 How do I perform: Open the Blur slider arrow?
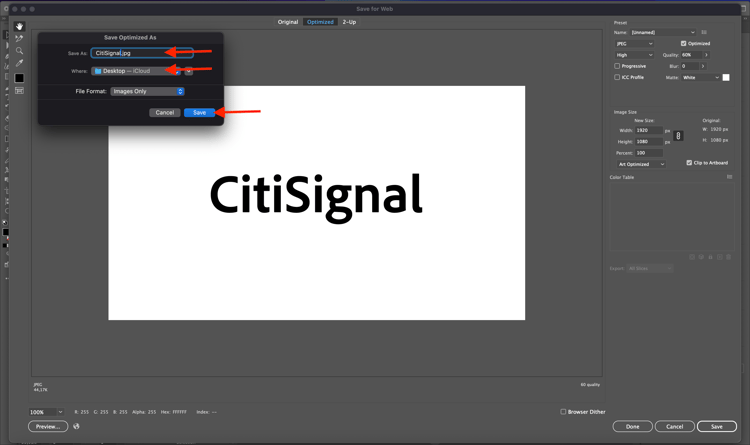(703, 66)
